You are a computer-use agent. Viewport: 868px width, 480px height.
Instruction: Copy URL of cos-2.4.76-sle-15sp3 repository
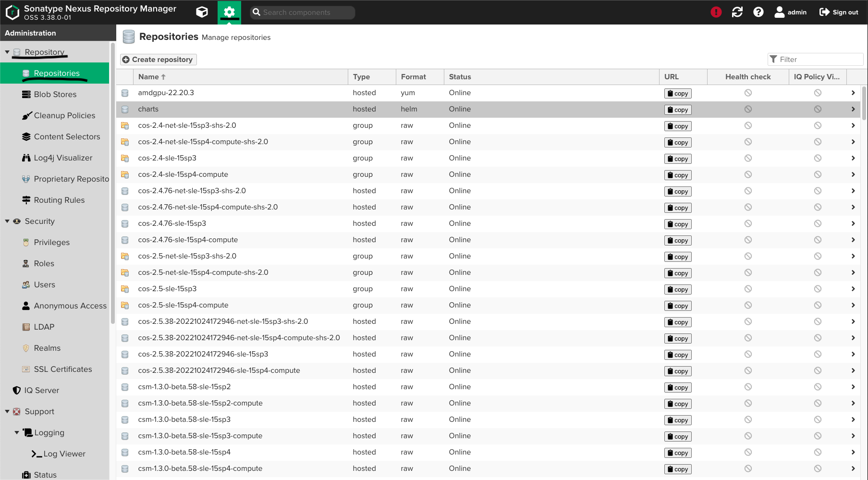tap(678, 224)
